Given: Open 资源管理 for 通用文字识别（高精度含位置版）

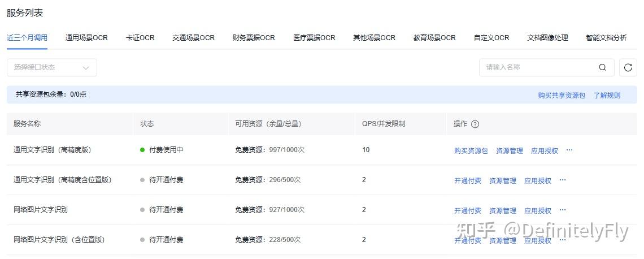Looking at the screenshot, I should tap(503, 181).
